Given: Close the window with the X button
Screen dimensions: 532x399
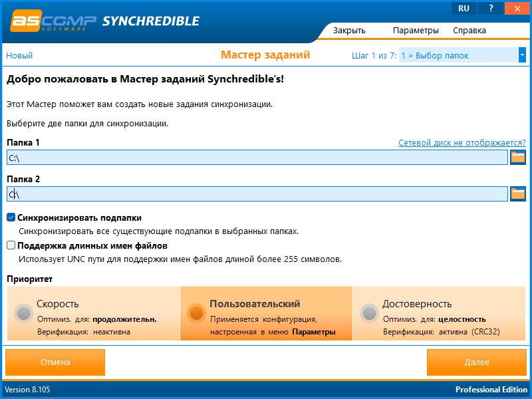Looking at the screenshot, I should (517, 9).
